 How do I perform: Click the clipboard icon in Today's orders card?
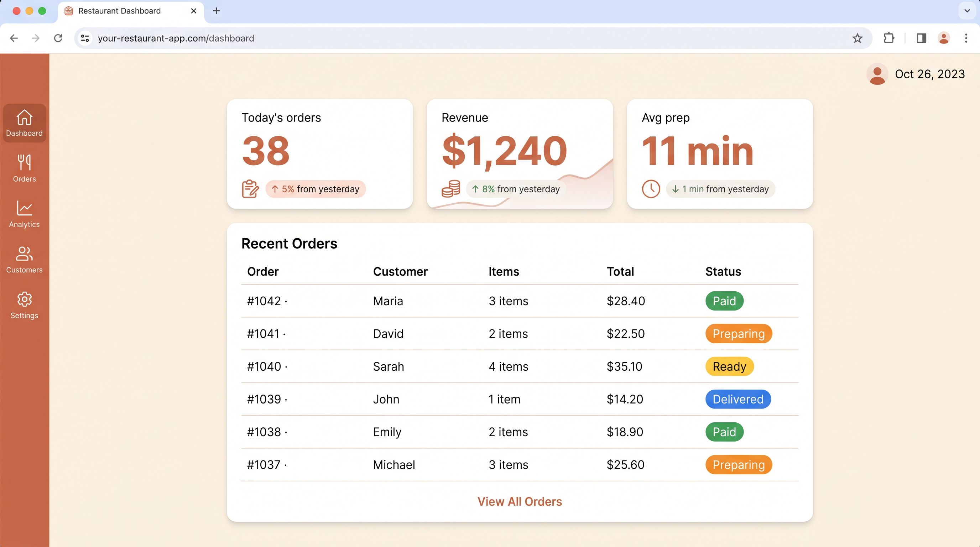[x=250, y=189]
